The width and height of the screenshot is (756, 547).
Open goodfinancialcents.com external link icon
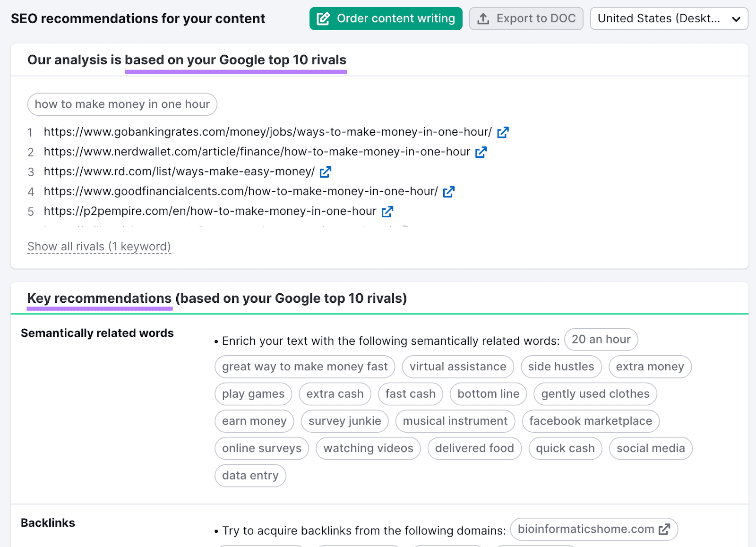point(449,192)
